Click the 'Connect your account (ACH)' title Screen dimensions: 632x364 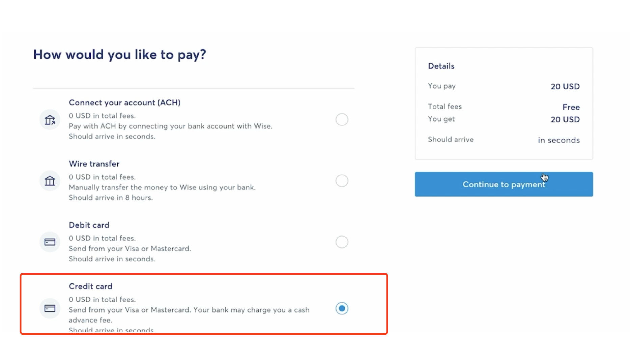point(124,102)
